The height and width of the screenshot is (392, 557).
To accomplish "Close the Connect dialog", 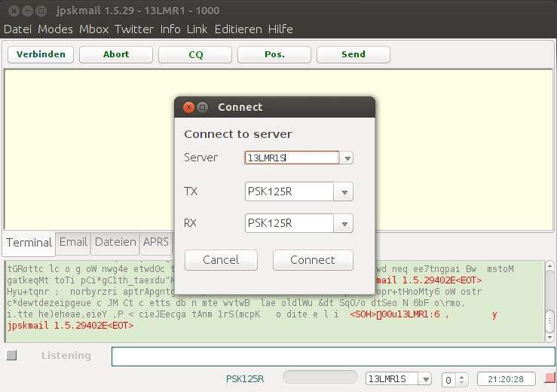I will click(x=188, y=107).
